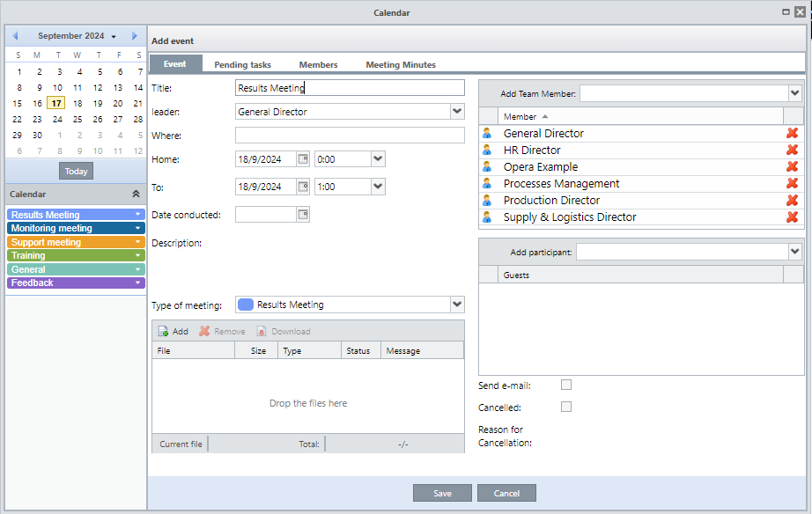
Task: Click the Size column header
Action: (x=256, y=350)
